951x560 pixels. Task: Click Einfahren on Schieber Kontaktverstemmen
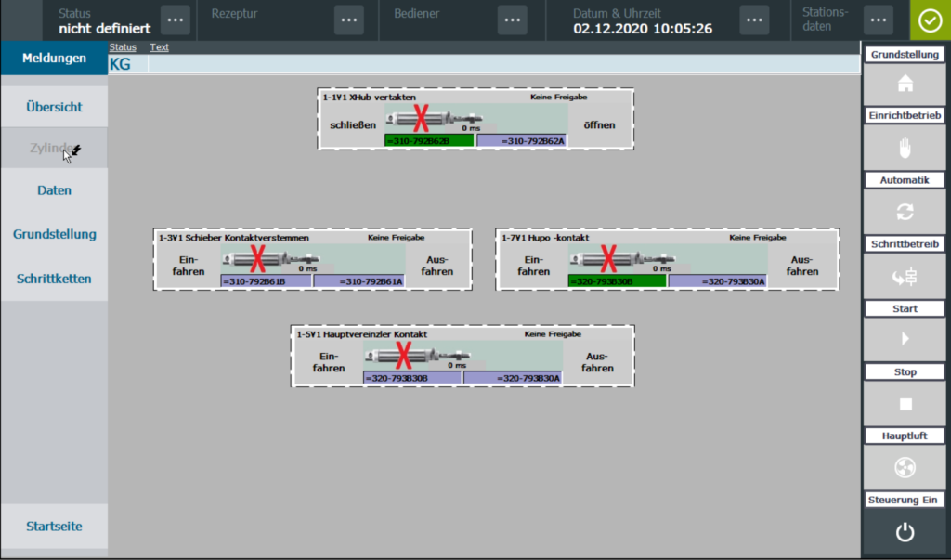pos(188,266)
